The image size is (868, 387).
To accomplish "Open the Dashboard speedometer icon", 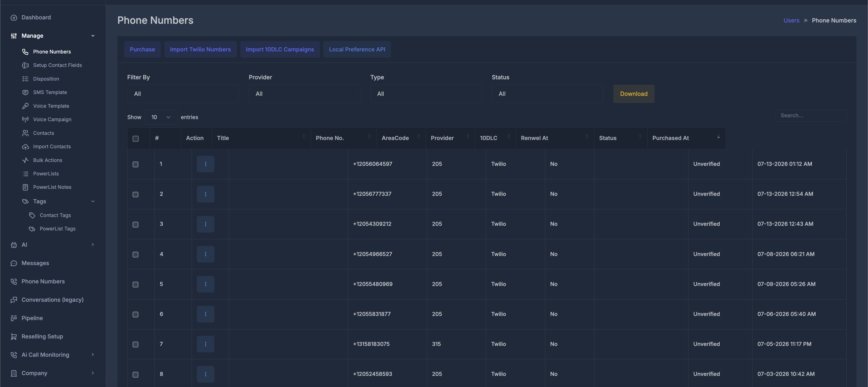I will coord(14,18).
